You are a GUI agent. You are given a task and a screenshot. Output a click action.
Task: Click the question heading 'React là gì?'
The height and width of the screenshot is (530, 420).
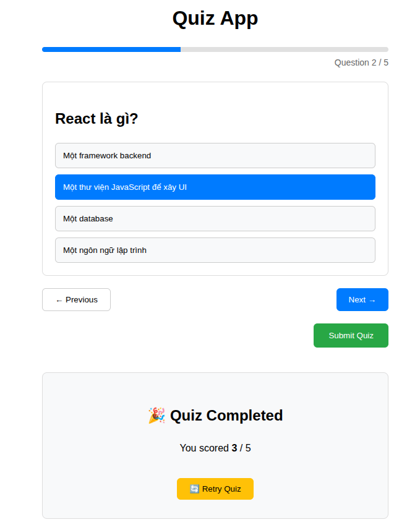tap(96, 118)
